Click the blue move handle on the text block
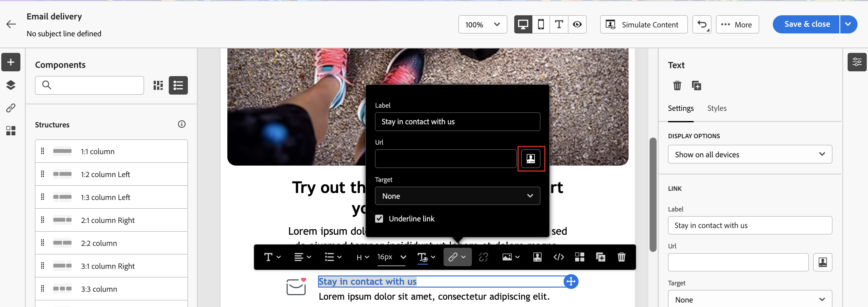The height and width of the screenshot is (307, 868). point(571,282)
